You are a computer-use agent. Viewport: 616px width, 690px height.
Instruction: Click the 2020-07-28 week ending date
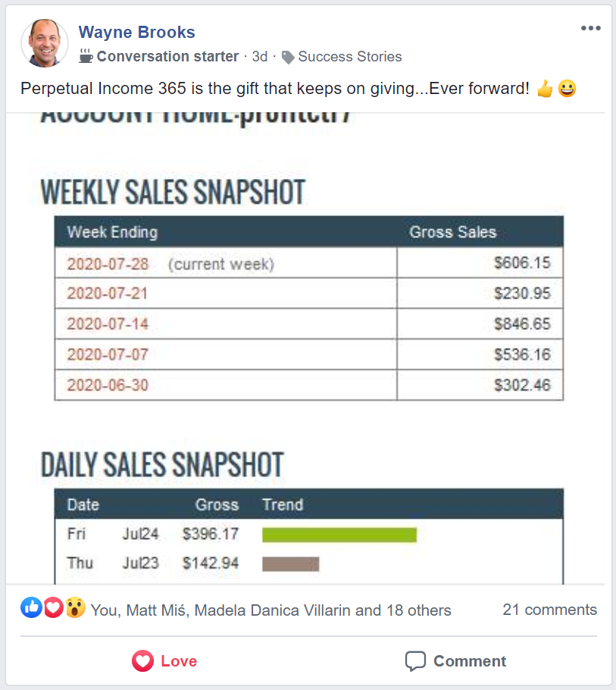coord(108,264)
